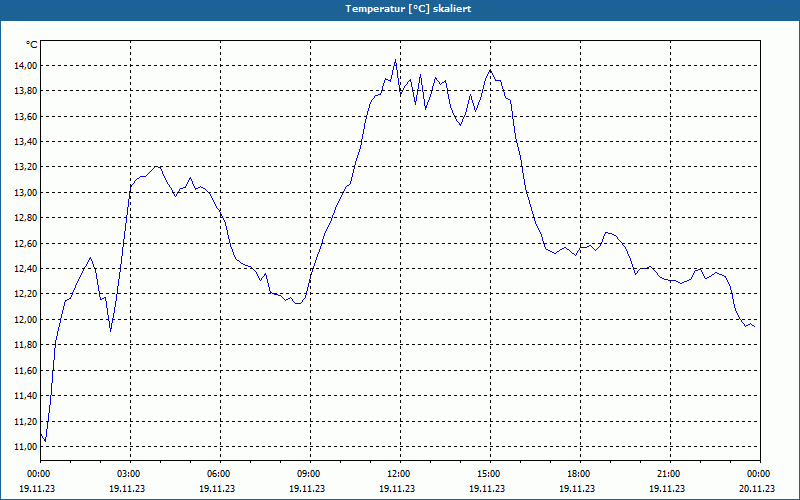Select the 19.11.23 date under 12:00
The width and height of the screenshot is (800, 500).
coord(397,488)
